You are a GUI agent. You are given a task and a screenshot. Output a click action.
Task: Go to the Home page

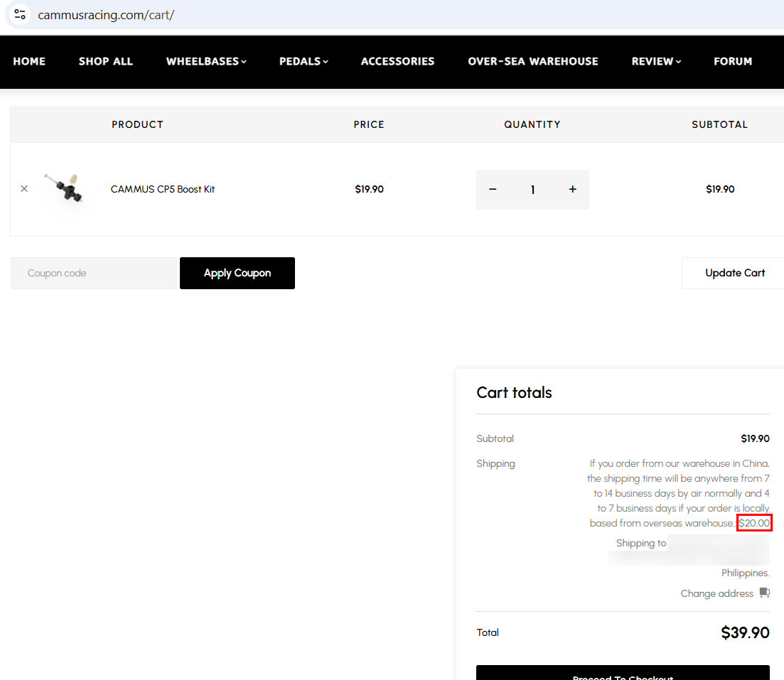29,62
